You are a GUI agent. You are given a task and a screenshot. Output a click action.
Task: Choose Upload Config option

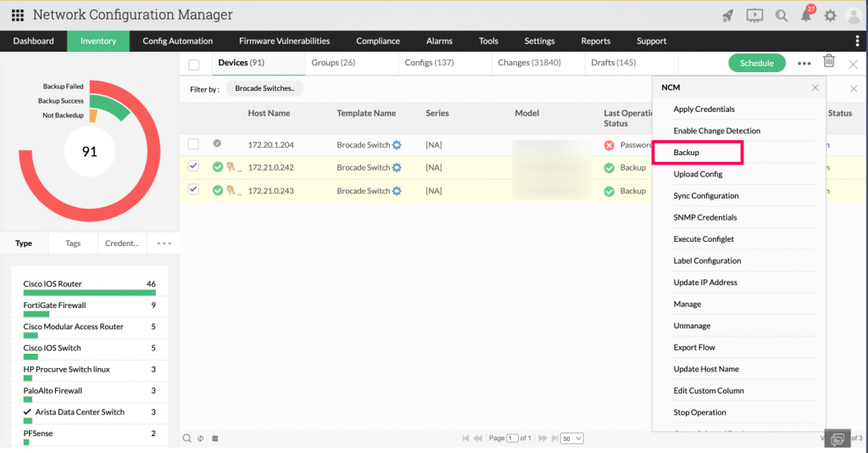click(x=698, y=174)
